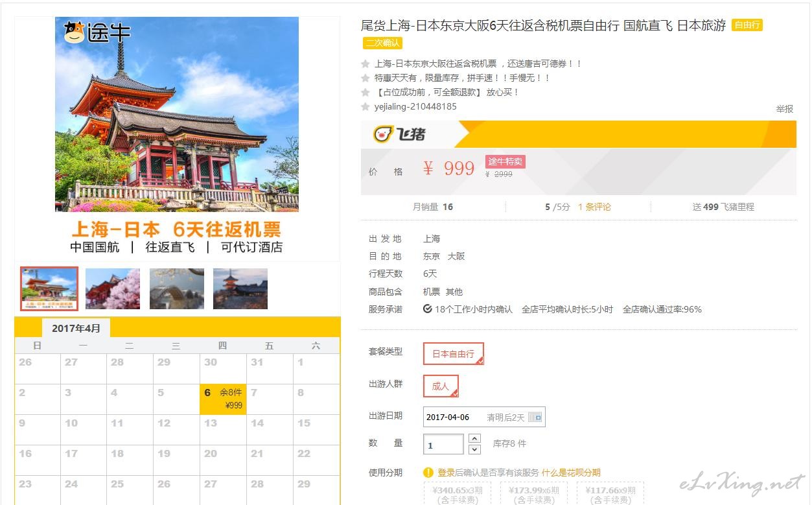Click the service promise checkmark icon
The image size is (812, 505).
(427, 309)
